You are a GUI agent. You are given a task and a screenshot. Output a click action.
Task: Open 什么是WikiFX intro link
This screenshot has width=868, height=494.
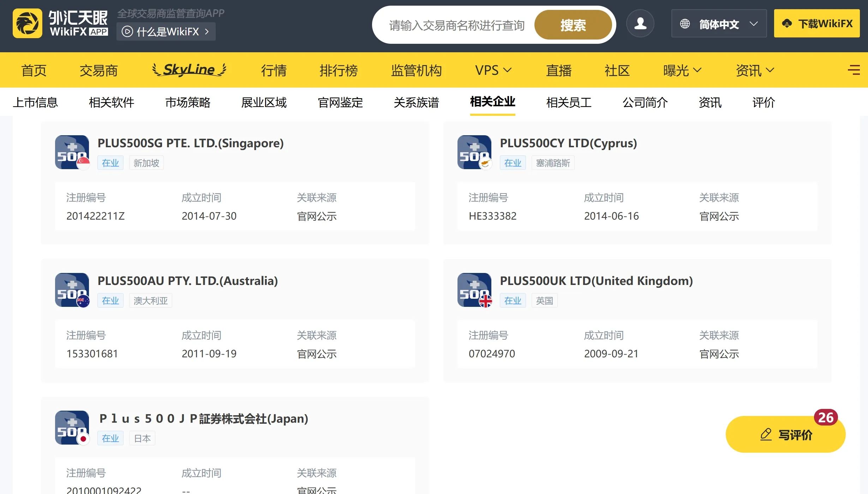click(x=166, y=31)
